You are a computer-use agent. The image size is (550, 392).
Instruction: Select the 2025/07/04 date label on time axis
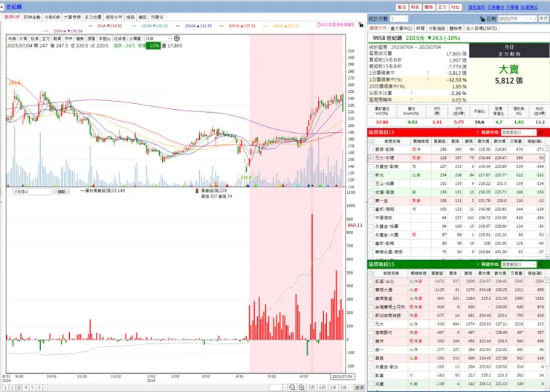343,376
